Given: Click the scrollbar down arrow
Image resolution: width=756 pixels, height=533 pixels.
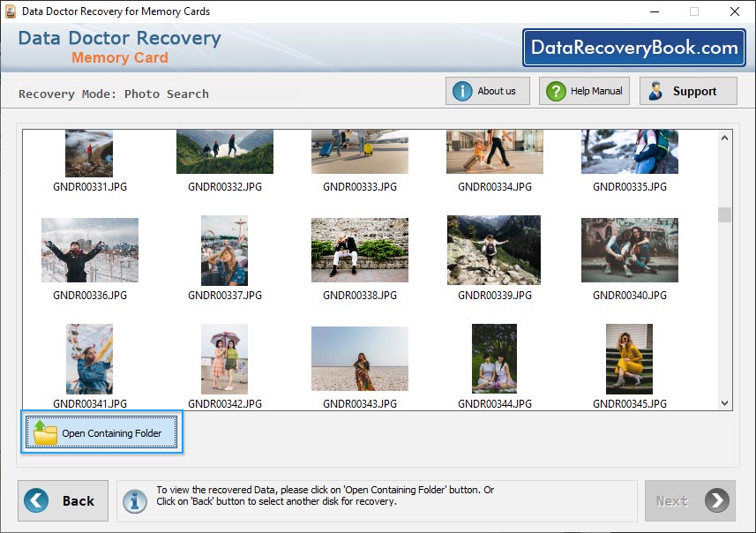Looking at the screenshot, I should pyautogui.click(x=725, y=402).
